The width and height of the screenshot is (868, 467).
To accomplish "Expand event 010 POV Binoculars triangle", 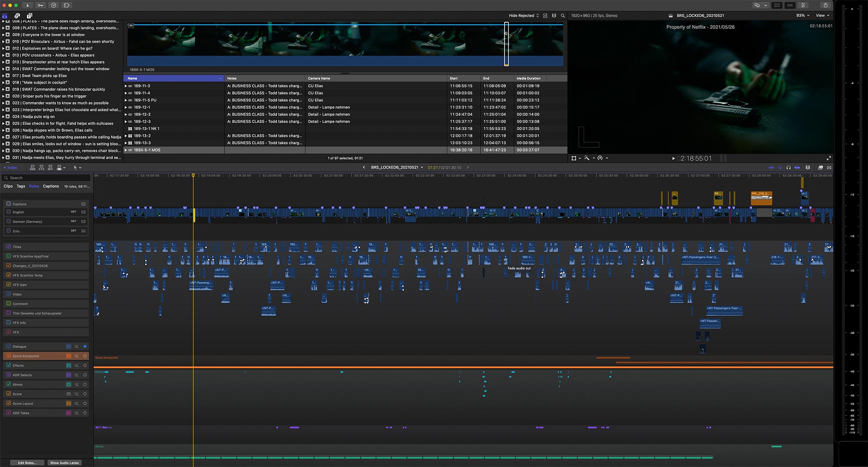I will tap(3, 42).
